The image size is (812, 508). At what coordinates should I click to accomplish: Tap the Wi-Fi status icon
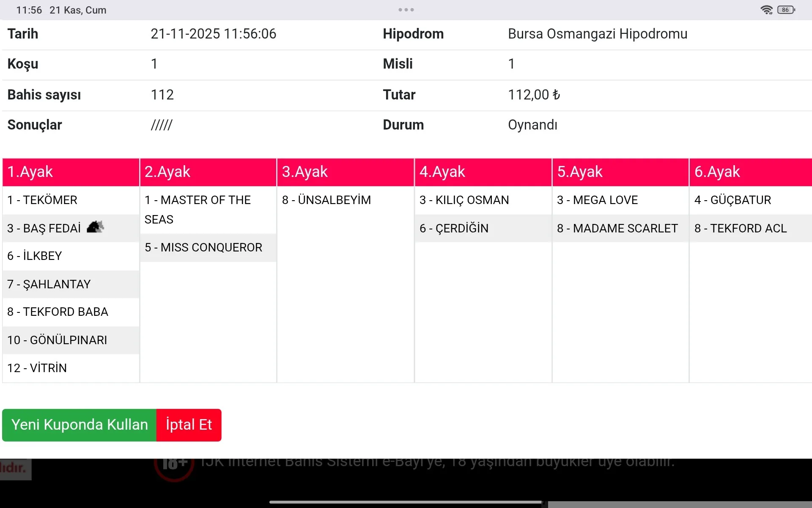click(766, 10)
